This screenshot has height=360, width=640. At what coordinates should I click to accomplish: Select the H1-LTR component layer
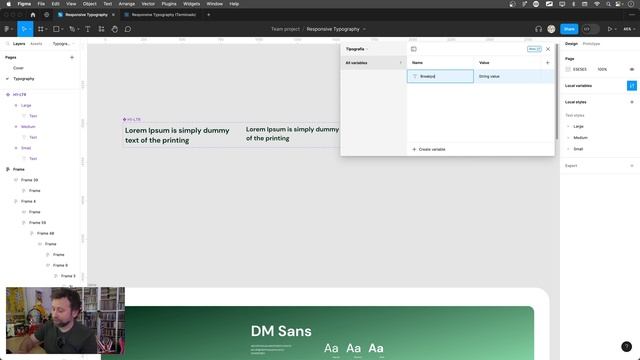20,95
